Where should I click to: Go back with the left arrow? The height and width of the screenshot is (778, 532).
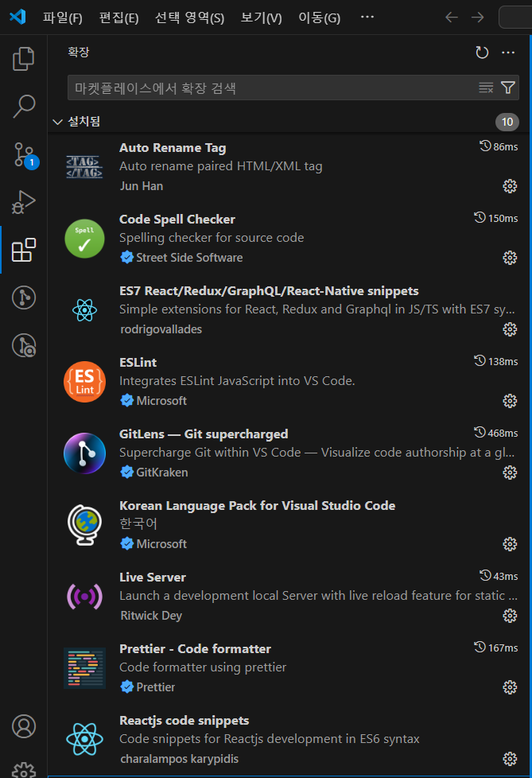click(451, 18)
